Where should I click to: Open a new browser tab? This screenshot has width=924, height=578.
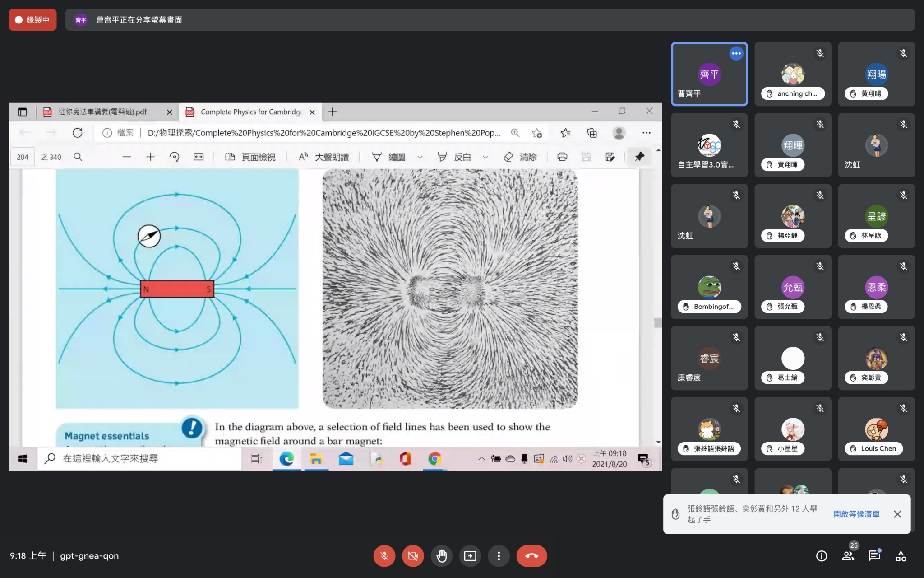tap(332, 112)
